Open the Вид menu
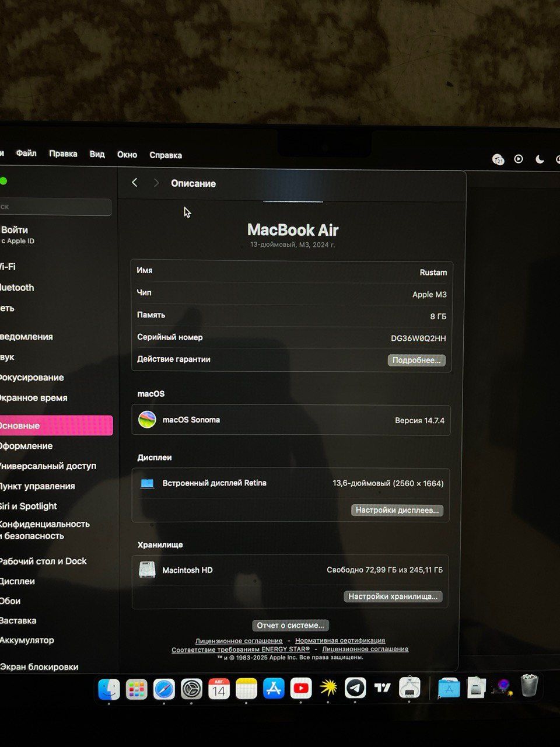 tap(97, 154)
